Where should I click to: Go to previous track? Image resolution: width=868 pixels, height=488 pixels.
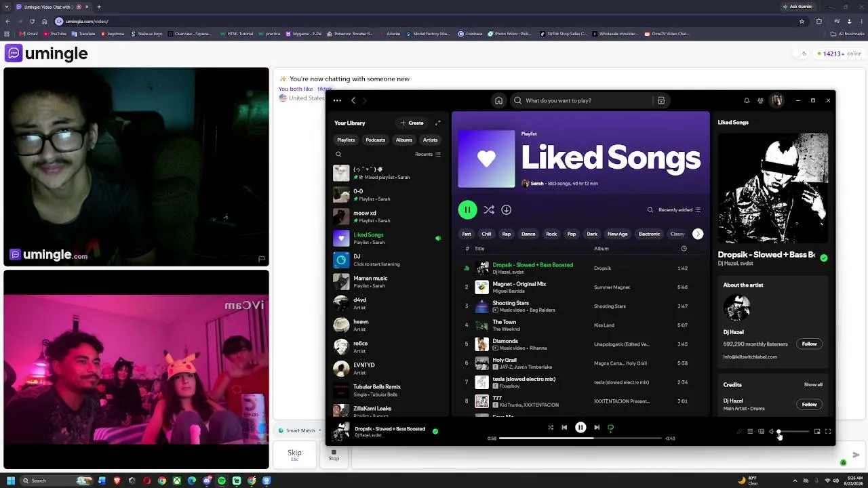click(x=564, y=428)
